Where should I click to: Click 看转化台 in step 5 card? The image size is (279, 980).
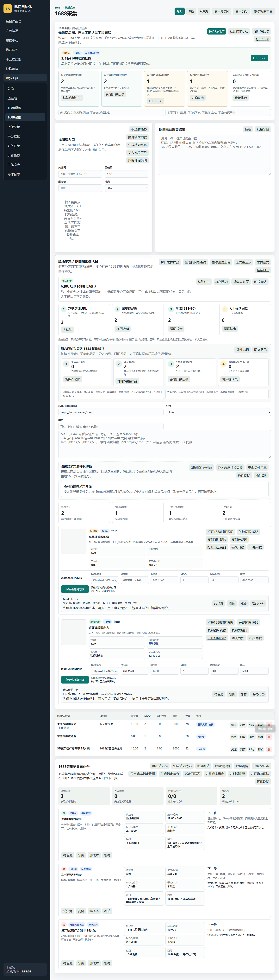tap(241, 98)
